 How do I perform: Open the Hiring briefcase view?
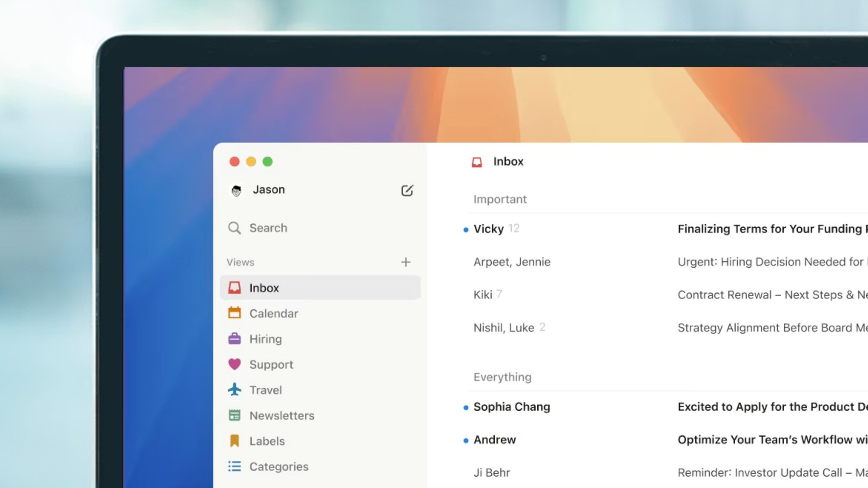pos(266,339)
